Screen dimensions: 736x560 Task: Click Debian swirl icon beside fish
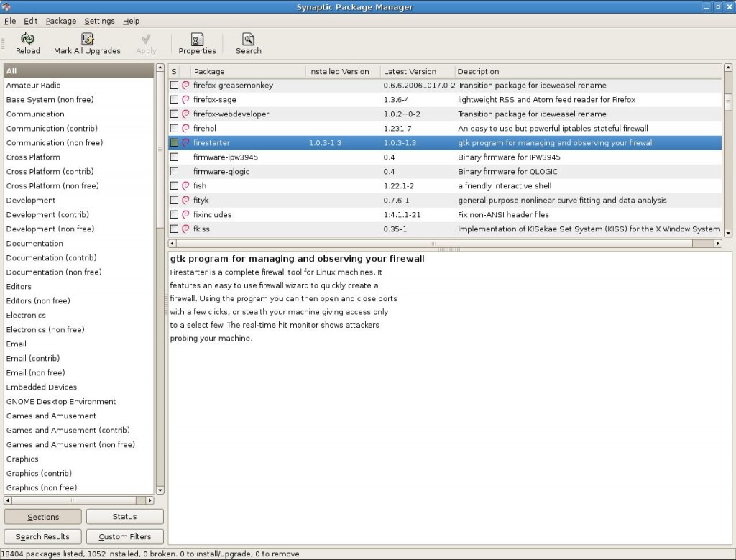(186, 185)
